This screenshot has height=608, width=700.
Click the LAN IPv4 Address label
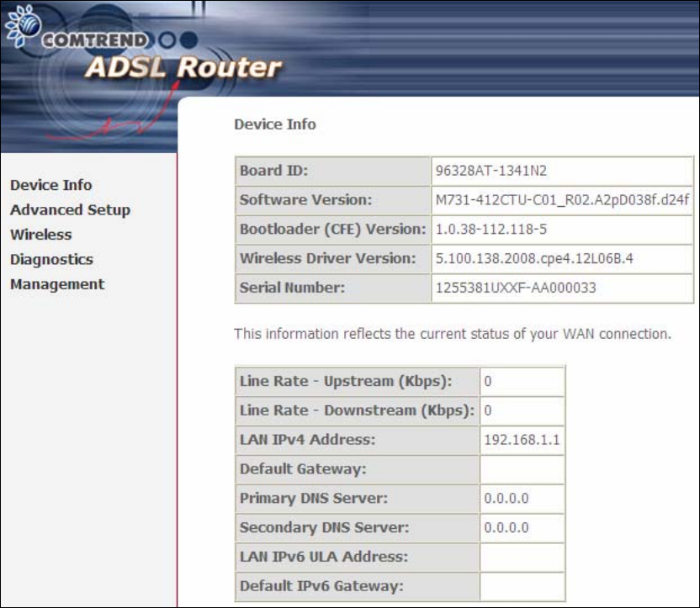(307, 440)
